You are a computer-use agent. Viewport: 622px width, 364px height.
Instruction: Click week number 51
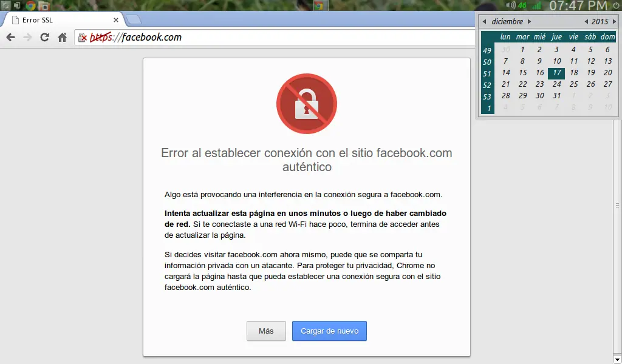click(x=487, y=73)
